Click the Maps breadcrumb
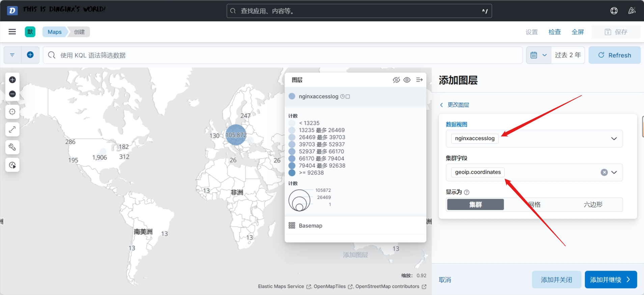Screen dimensions: 644x295 point(55,32)
